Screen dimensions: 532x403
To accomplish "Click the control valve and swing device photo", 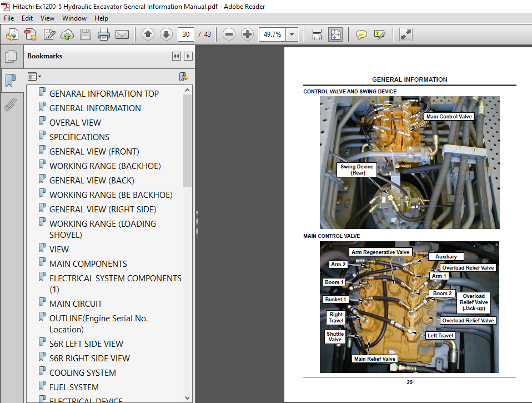I will [409, 163].
